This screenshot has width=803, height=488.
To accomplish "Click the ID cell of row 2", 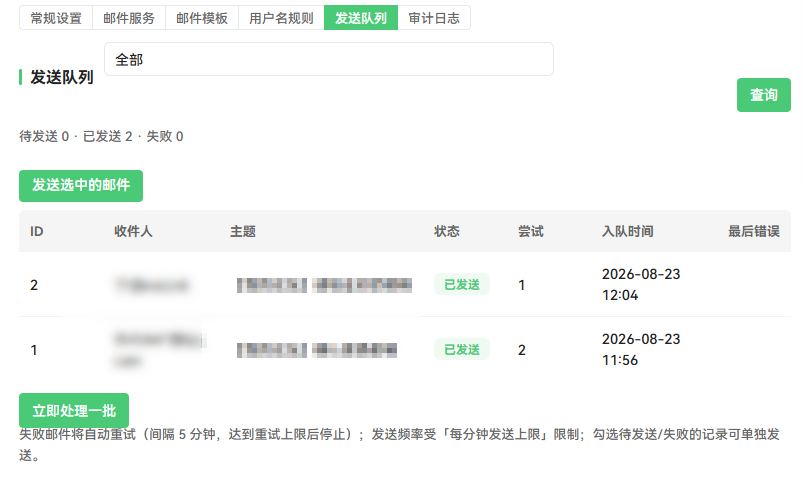I will tap(34, 285).
